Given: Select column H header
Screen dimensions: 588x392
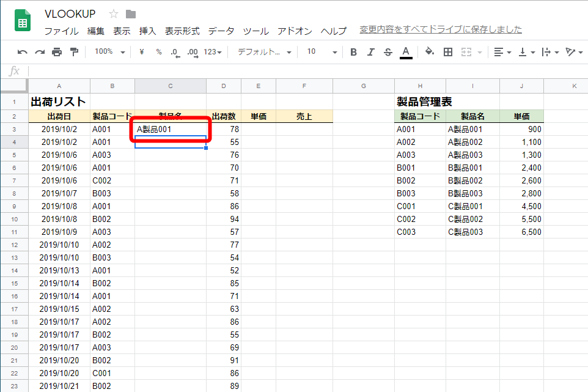Looking at the screenshot, I should pyautogui.click(x=420, y=86).
